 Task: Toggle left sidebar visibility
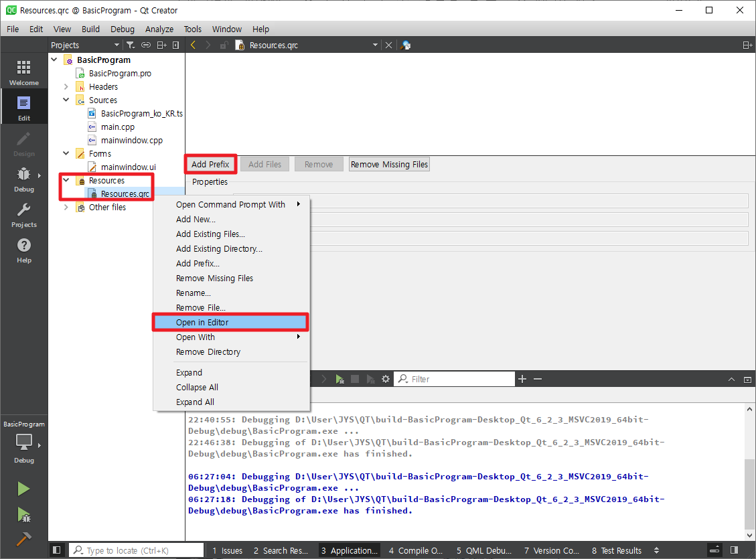click(56, 550)
